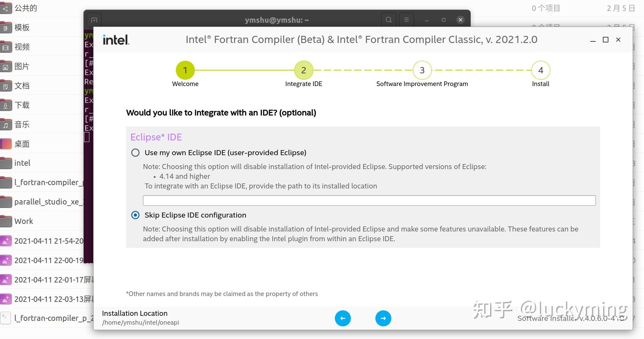The width and height of the screenshot is (644, 339).
Task: Jump to step 4 Install
Action: coord(541,70)
